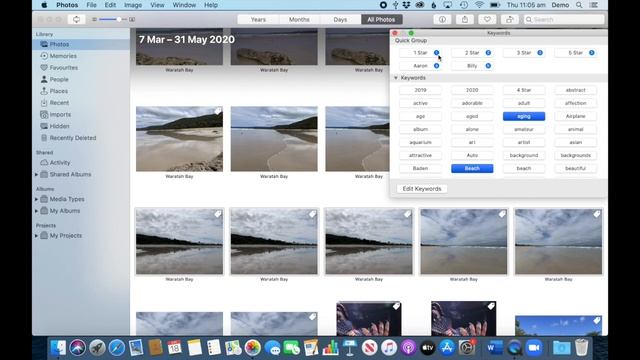Switch to the Years tab

point(258,19)
